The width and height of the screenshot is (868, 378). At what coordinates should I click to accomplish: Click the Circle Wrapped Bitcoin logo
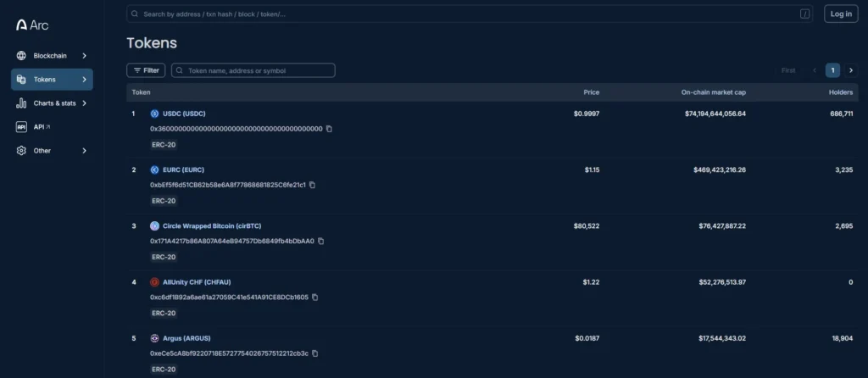click(154, 225)
